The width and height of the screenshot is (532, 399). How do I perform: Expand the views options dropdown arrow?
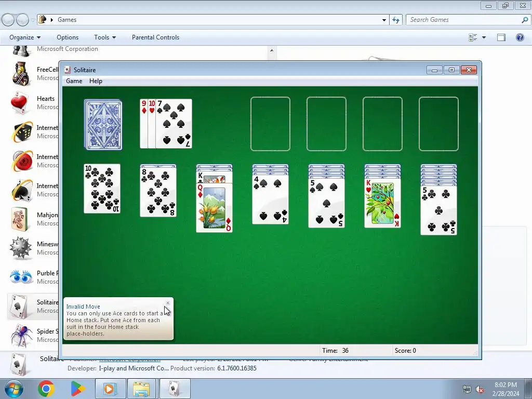[x=484, y=37]
